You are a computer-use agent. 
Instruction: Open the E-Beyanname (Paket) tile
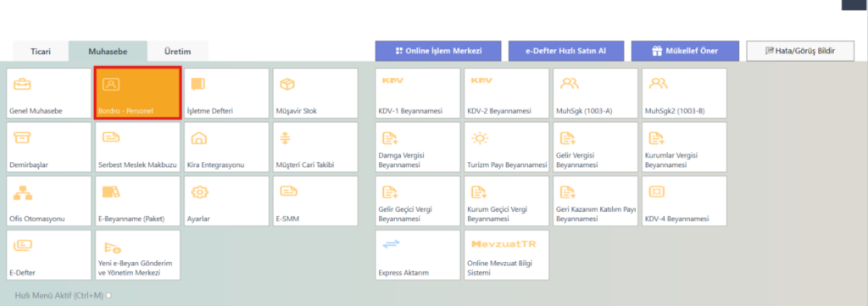tap(138, 201)
